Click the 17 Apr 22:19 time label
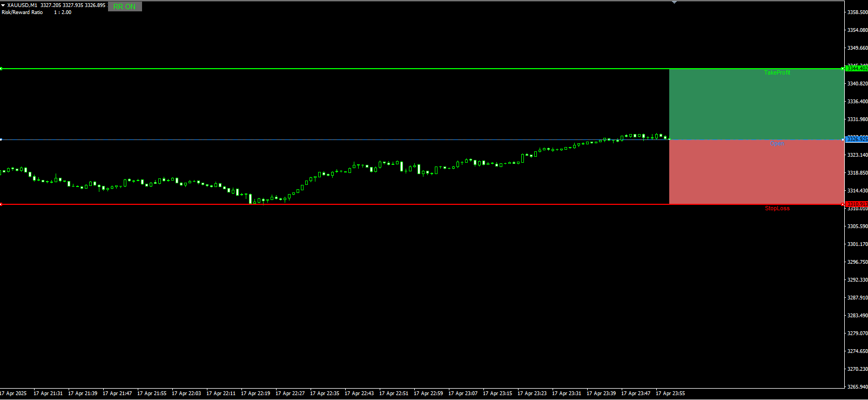This screenshot has width=868, height=400. coord(255,394)
